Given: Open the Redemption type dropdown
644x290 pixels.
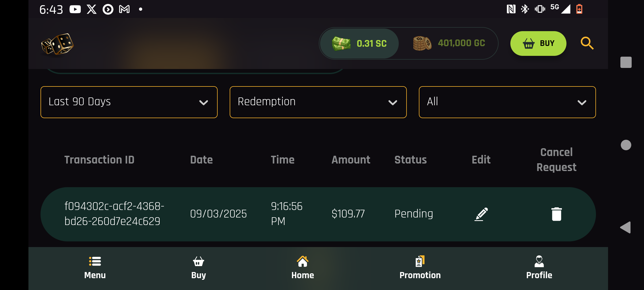Looking at the screenshot, I should [318, 102].
